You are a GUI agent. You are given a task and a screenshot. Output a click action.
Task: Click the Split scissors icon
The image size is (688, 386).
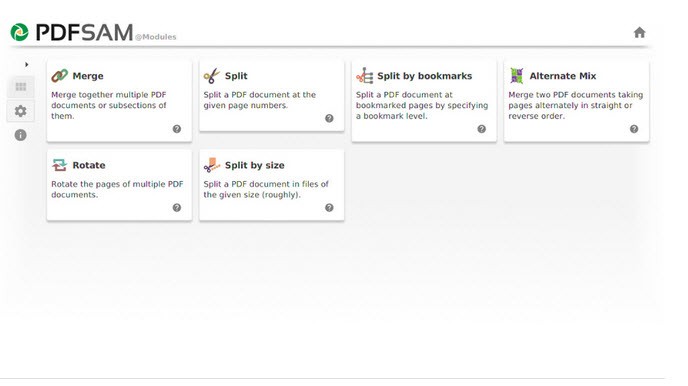(x=211, y=76)
